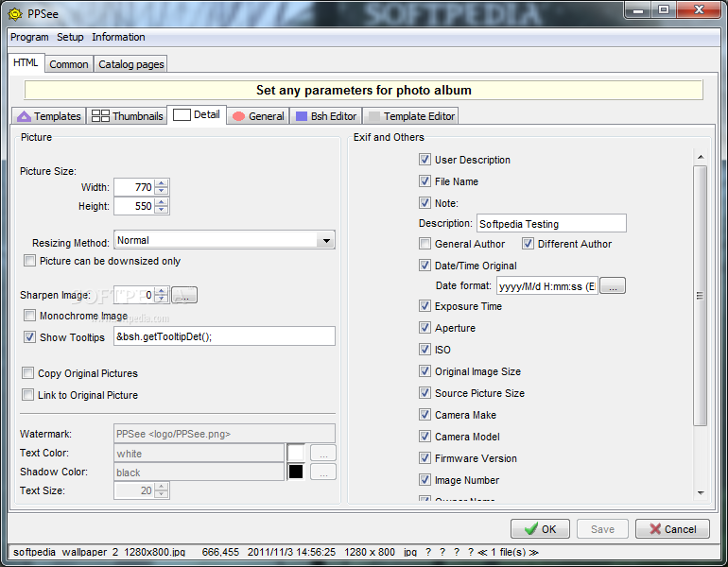Confirm settings with OK button

[540, 529]
